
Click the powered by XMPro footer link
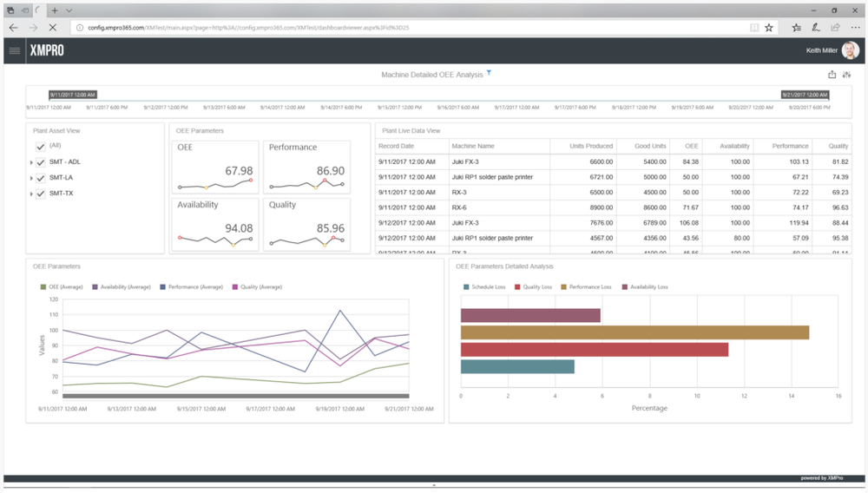[821, 478]
